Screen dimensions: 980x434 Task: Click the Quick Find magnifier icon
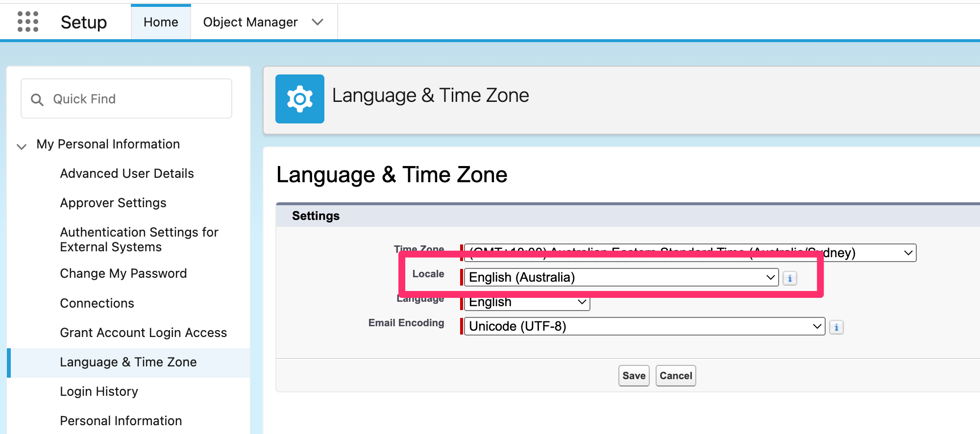(x=37, y=99)
